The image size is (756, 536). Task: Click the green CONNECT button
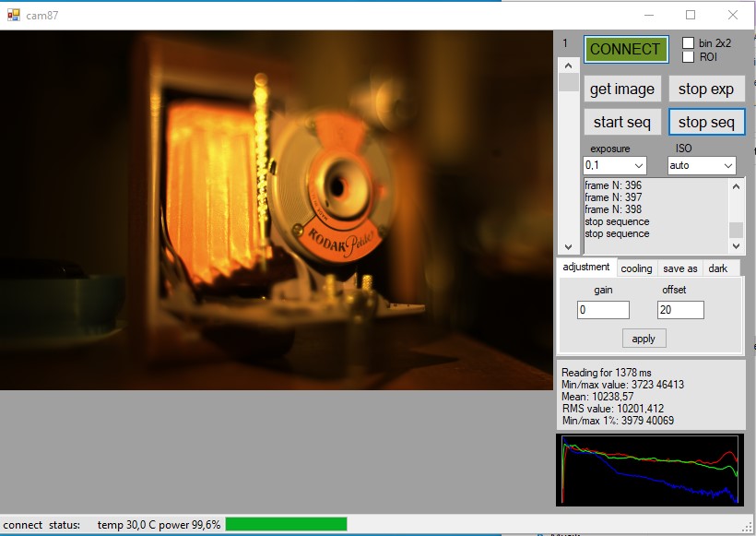coord(626,49)
